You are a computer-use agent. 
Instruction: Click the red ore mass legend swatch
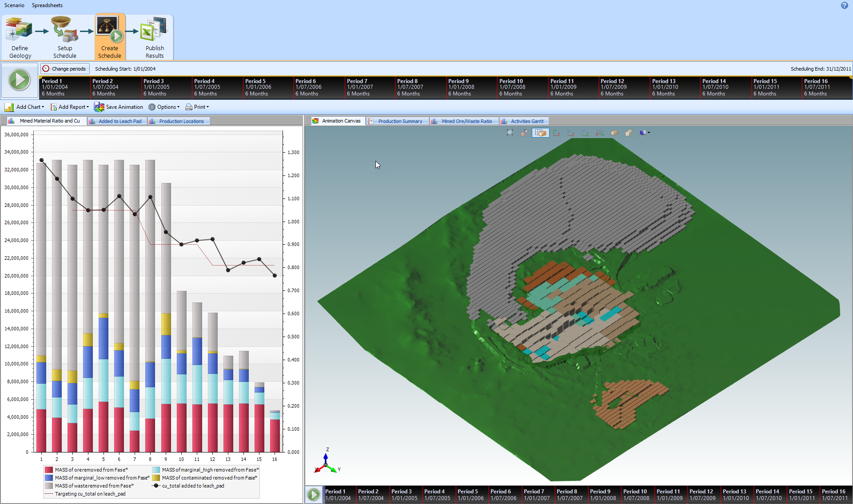(48, 470)
